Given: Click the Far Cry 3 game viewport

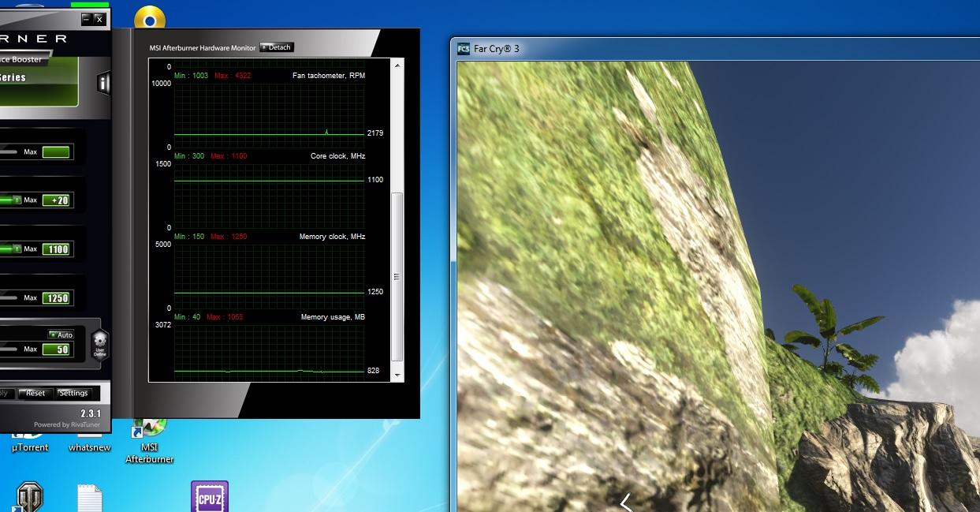Looking at the screenshot, I should (x=718, y=286).
